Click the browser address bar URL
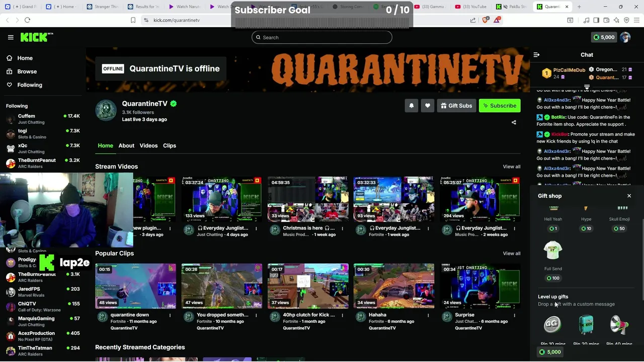644x362 pixels. point(177,20)
